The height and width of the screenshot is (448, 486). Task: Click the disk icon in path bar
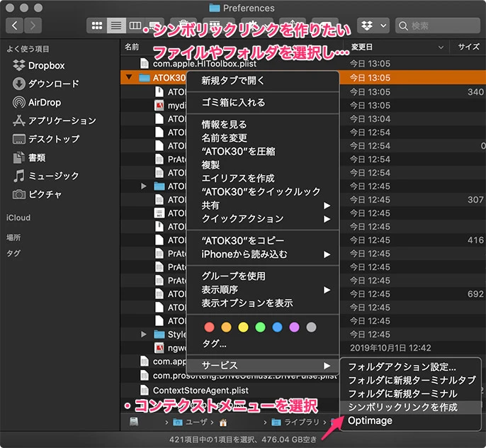point(134,422)
